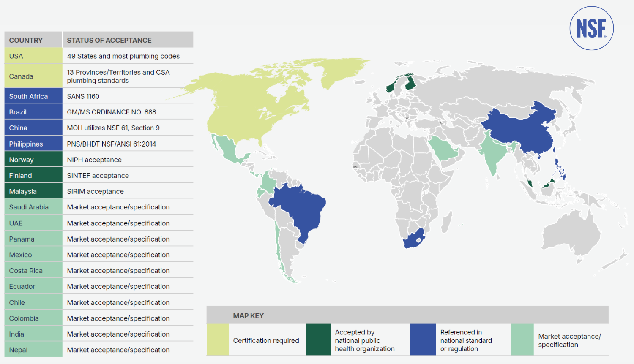This screenshot has height=364, width=634.
Task: Click the Nepal row in the table
Action: 33,350
